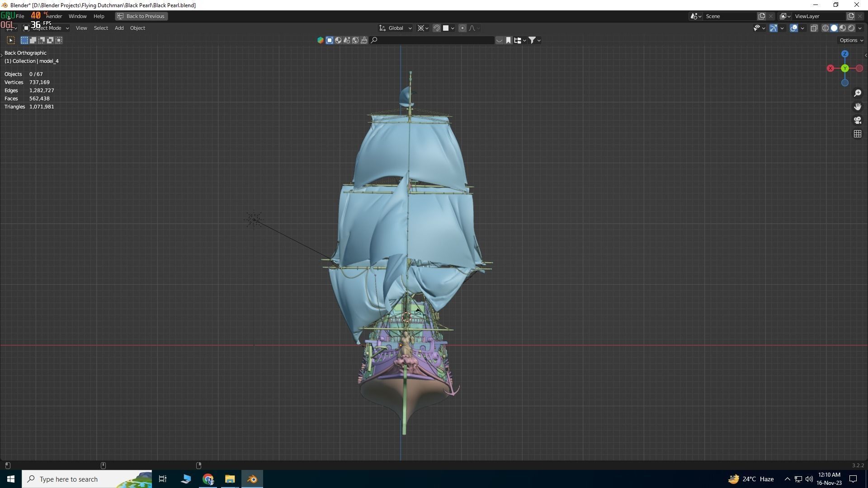This screenshot has height=488, width=868.
Task: Choose the 'Set new selection' mode icon
Action: (24, 40)
